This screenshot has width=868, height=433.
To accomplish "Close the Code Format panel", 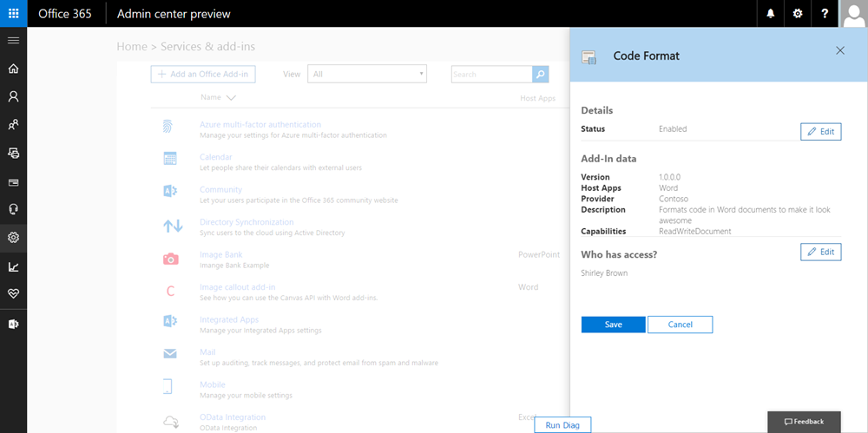I will pos(839,50).
